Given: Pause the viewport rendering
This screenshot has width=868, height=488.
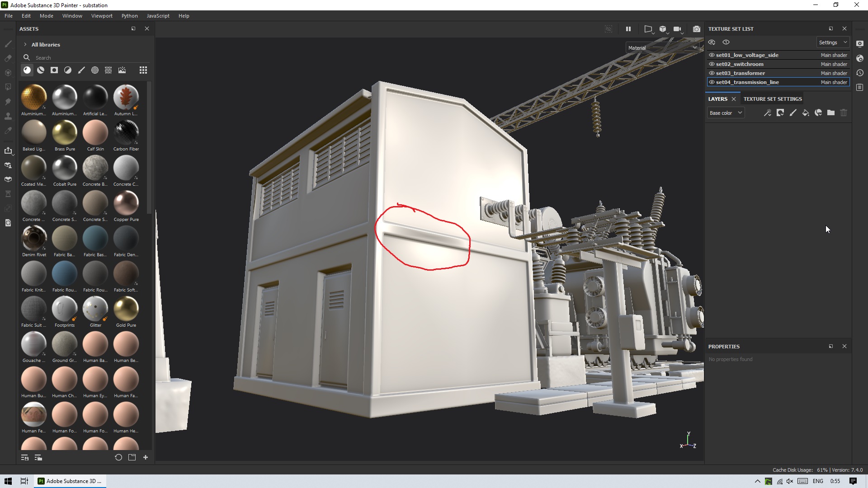Looking at the screenshot, I should coord(628,29).
